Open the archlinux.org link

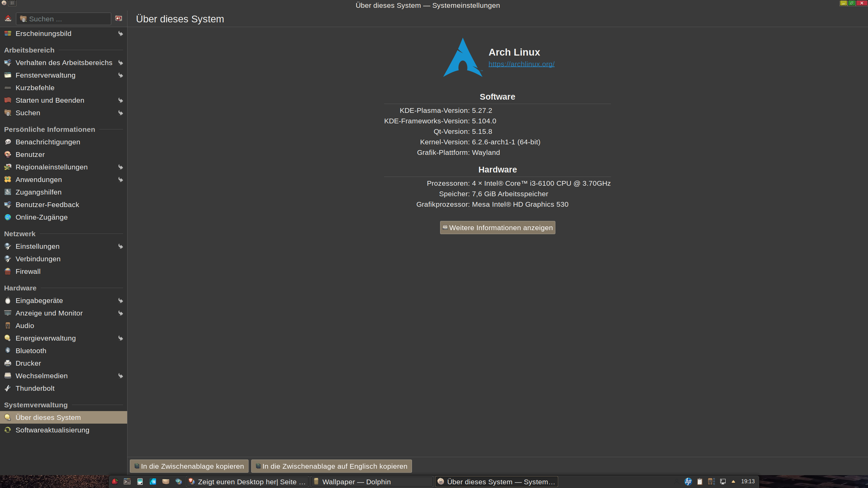[x=521, y=64]
